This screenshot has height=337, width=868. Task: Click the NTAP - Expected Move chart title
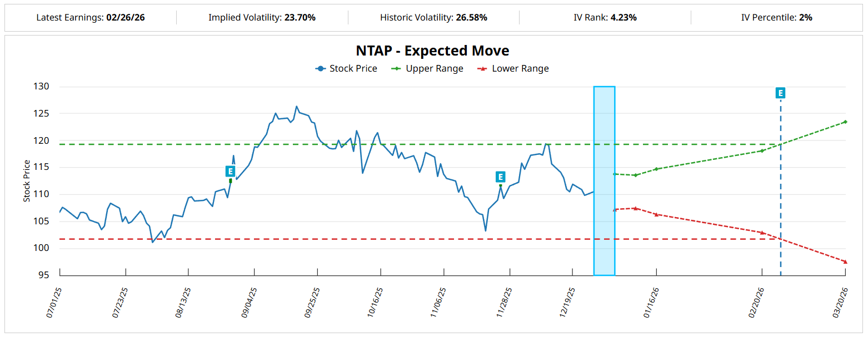coord(432,51)
